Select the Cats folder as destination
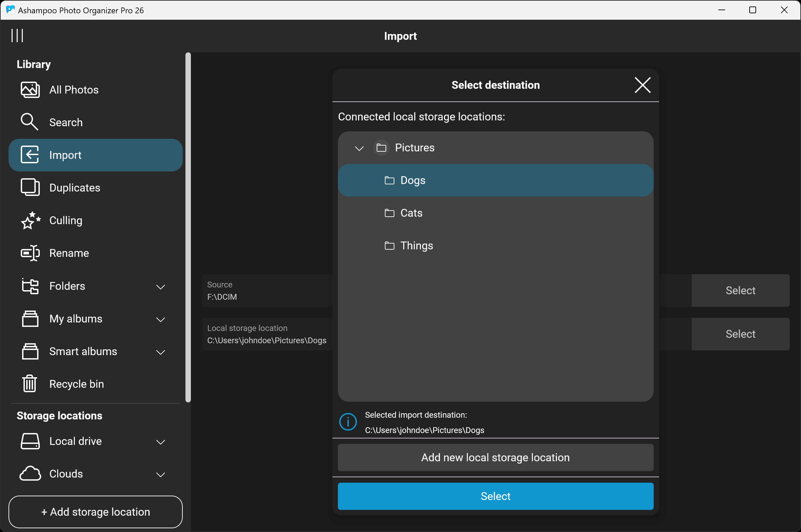 [x=411, y=213]
